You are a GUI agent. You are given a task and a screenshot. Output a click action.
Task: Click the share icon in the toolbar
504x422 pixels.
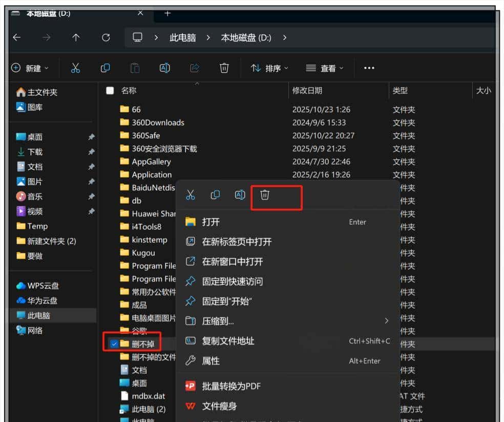194,67
